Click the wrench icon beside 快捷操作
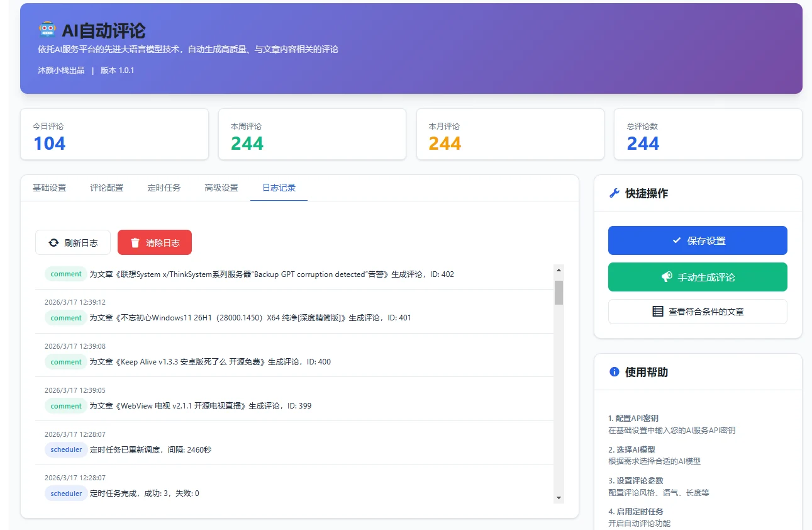This screenshot has width=812, height=530. 613,193
